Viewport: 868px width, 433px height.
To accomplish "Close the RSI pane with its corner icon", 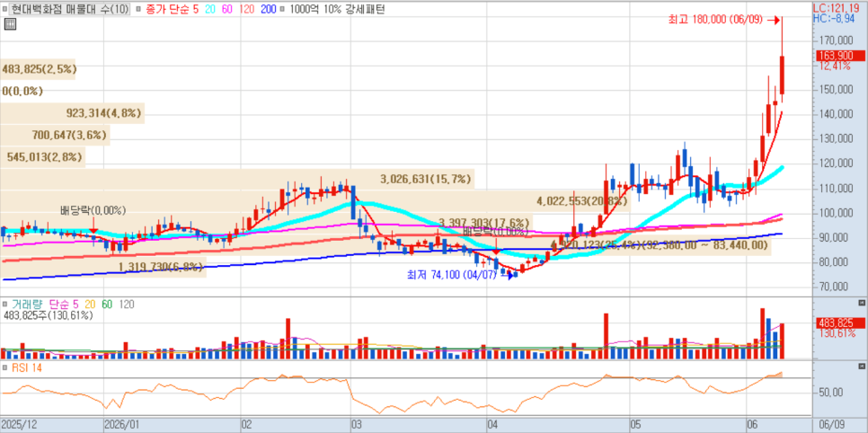I will pos(861,367).
